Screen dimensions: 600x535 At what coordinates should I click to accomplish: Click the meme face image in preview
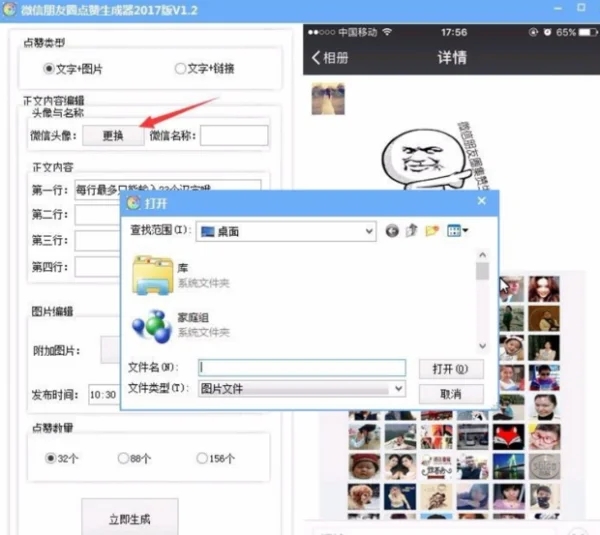427,160
